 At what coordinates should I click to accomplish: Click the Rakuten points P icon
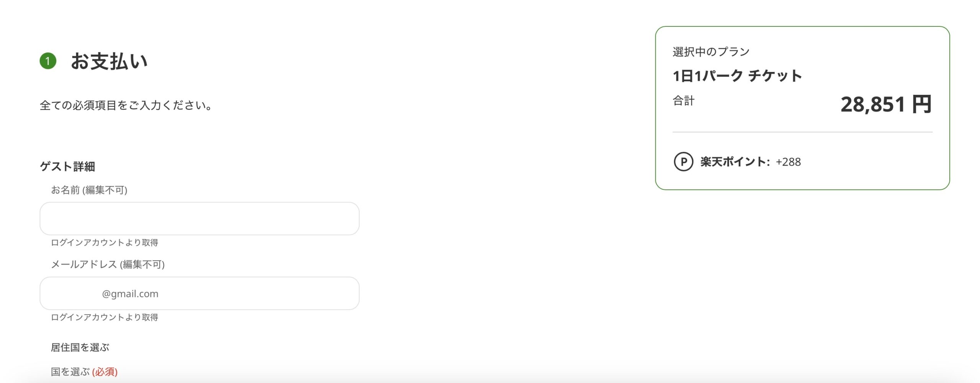(683, 162)
